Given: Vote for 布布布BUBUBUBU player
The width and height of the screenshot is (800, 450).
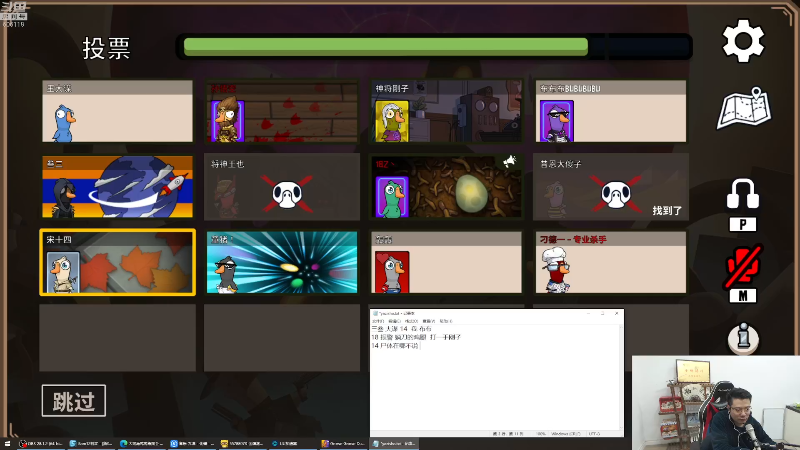Looking at the screenshot, I should click(x=611, y=111).
